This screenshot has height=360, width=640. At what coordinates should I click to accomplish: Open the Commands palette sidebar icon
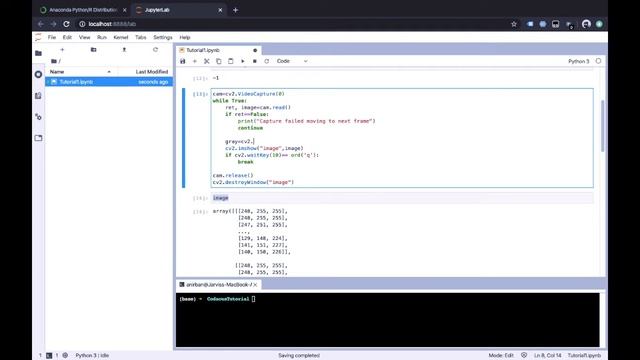coord(38,96)
